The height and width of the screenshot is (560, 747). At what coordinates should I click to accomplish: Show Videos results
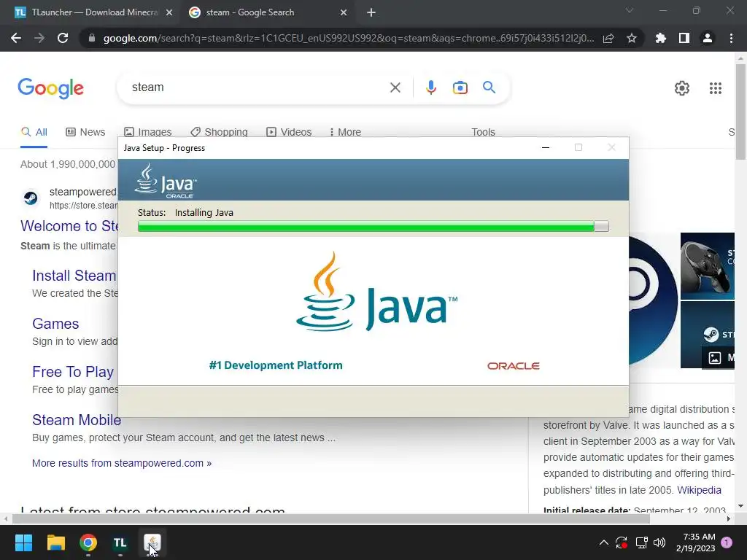tap(289, 132)
